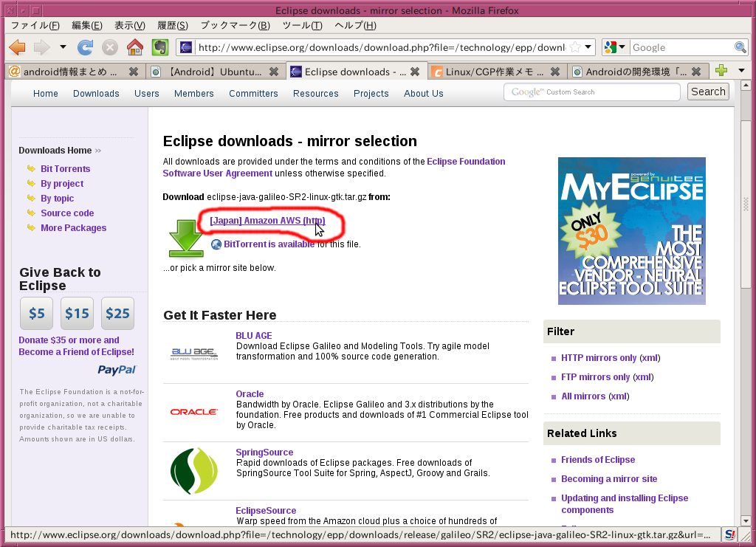
Task: Open Bit Torrents in the sidebar
Action: (x=66, y=169)
